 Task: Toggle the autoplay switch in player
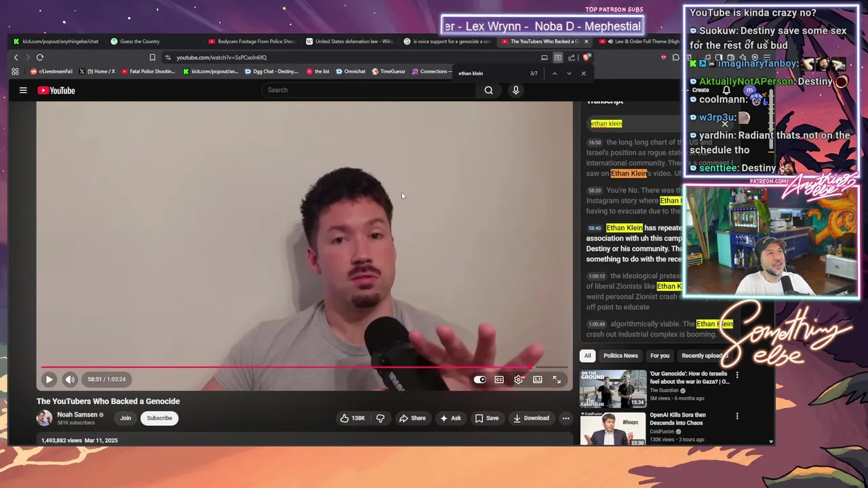479,380
